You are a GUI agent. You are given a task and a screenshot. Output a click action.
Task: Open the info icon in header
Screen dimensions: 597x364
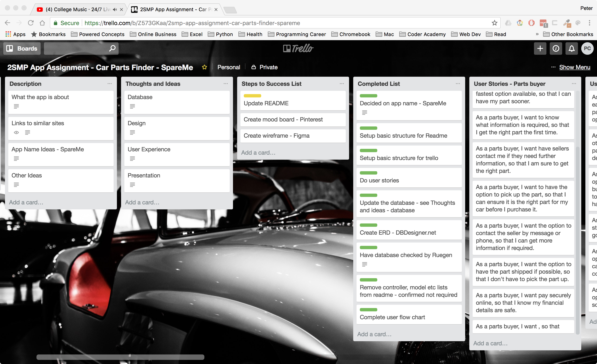coord(556,49)
